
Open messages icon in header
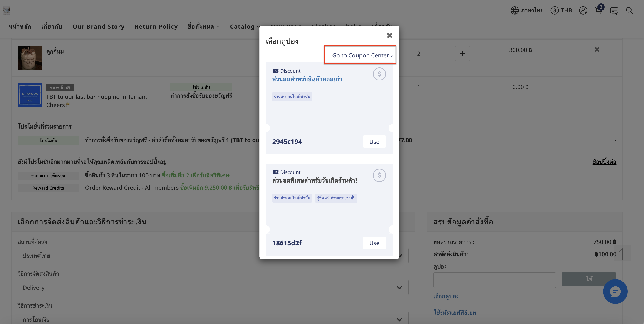[614, 10]
